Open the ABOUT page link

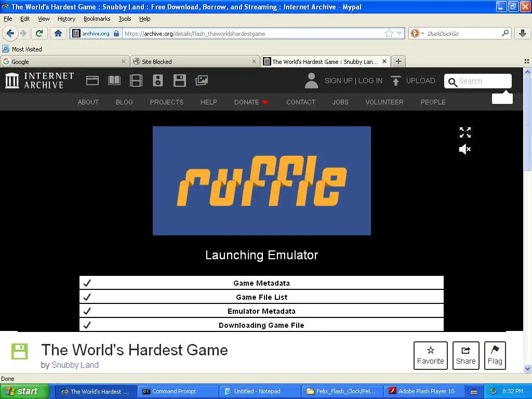88,102
